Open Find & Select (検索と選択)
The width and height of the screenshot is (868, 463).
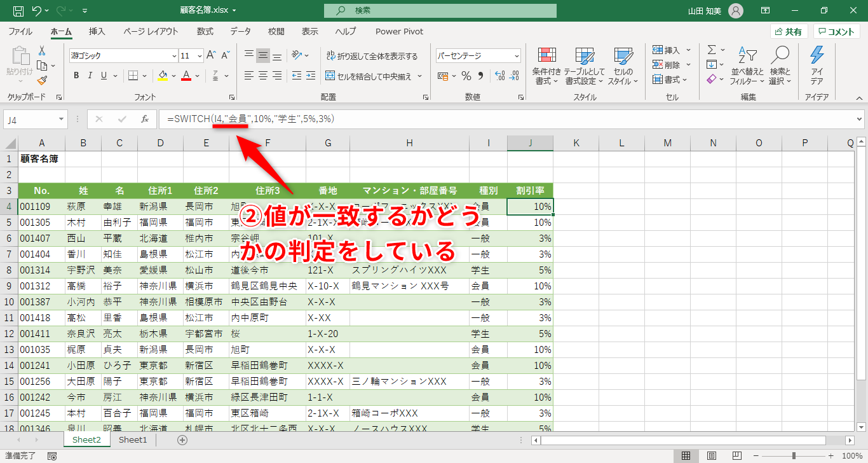[780, 66]
